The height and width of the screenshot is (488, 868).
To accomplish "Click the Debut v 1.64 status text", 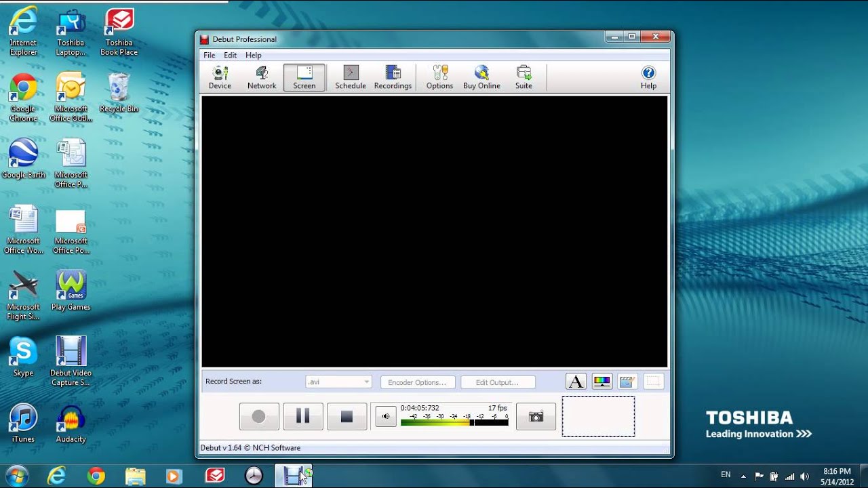I will pyautogui.click(x=250, y=447).
